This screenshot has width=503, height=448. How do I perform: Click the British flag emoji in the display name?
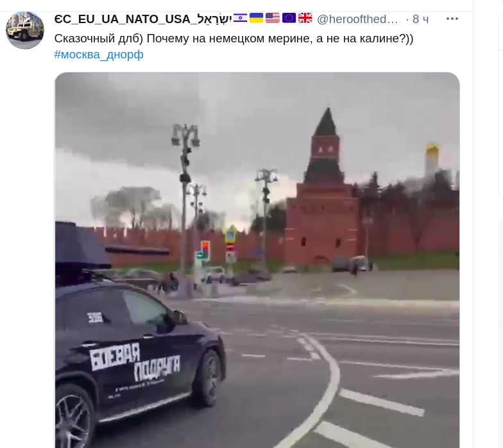pos(305,18)
